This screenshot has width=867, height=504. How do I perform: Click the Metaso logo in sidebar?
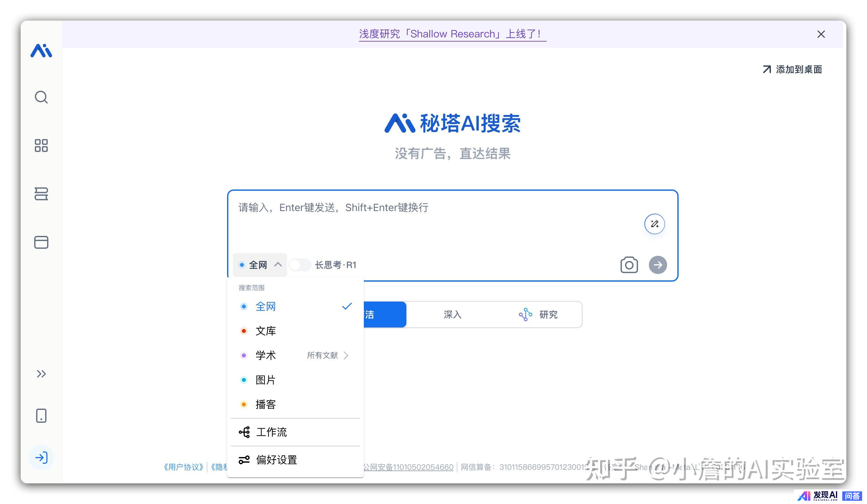[x=41, y=51]
